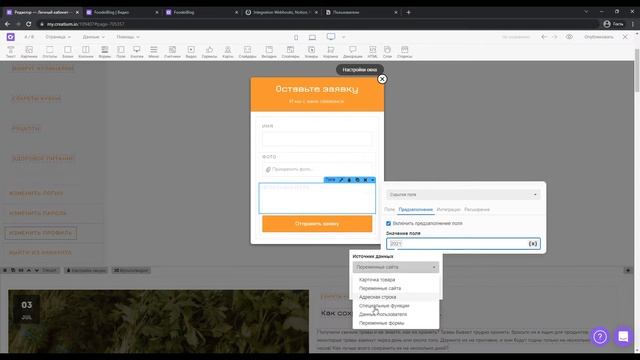Select the Вкладки tabs tool
Image resolution: width=640 pixels, height=360 pixels.
point(269,52)
